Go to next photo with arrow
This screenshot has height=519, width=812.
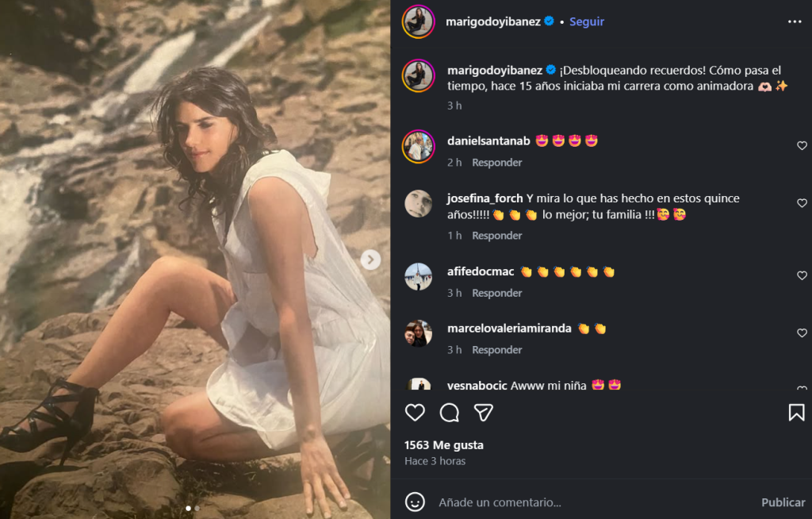click(x=370, y=259)
